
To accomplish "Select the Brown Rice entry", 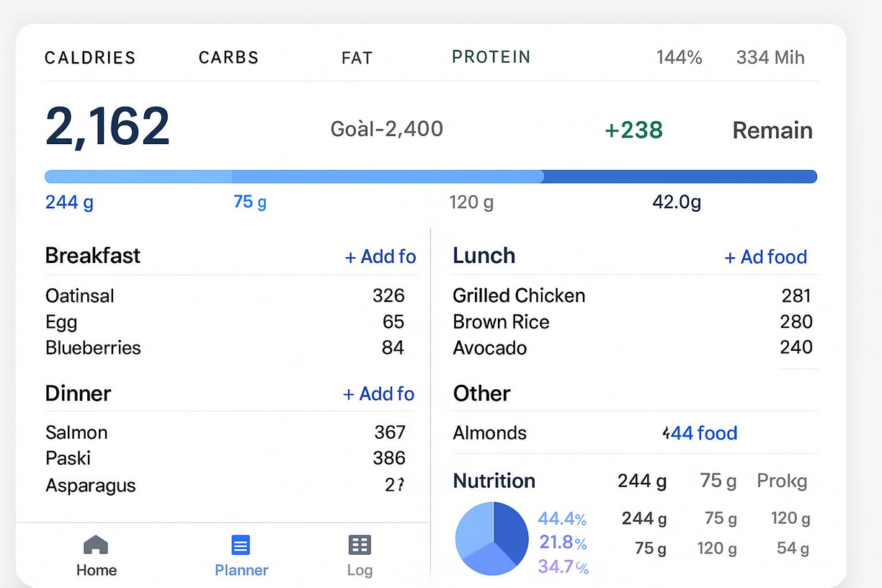I will [501, 322].
